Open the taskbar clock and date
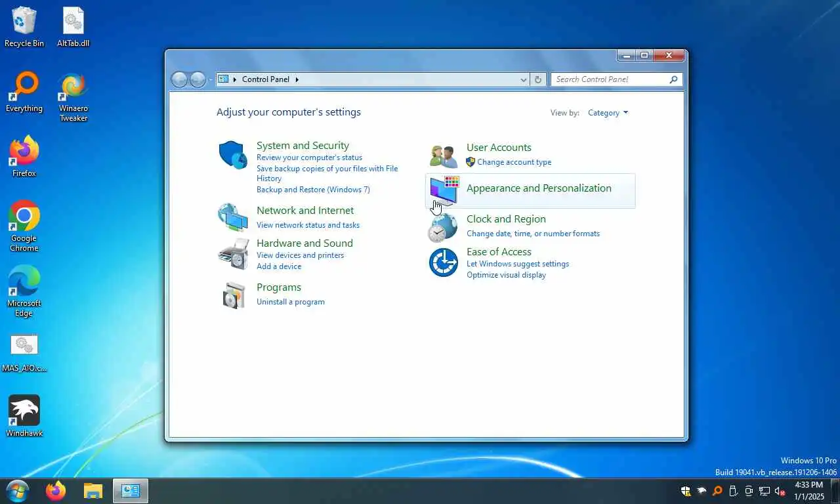The height and width of the screenshot is (504, 840). click(808, 491)
